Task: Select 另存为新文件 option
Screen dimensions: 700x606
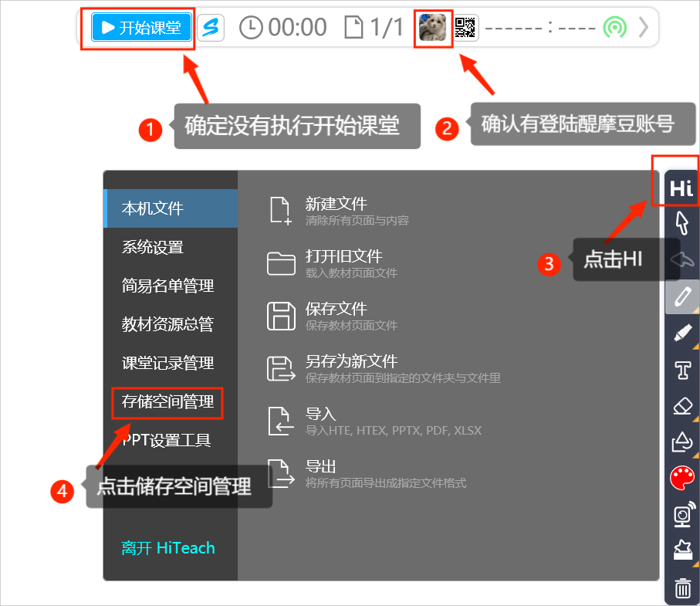Action: tap(351, 361)
